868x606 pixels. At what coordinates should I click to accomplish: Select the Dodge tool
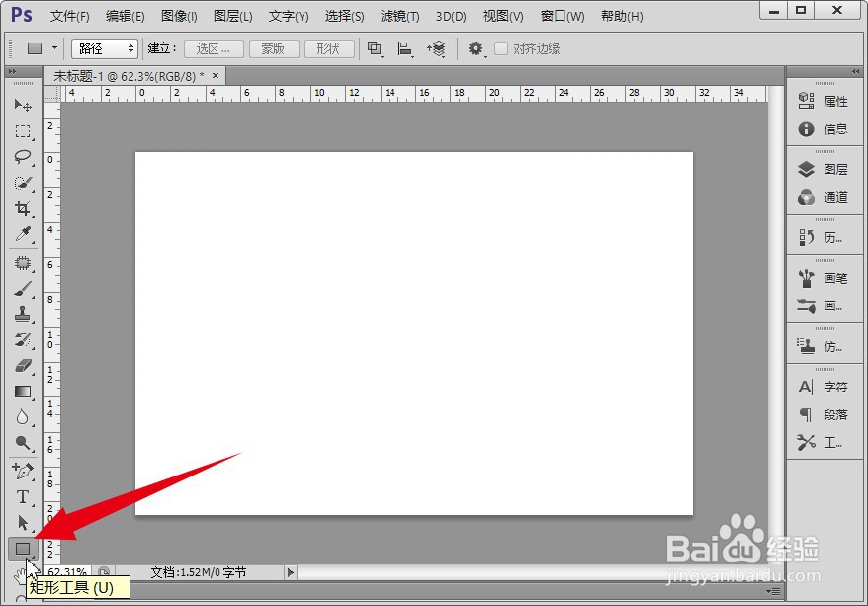pyautogui.click(x=23, y=443)
